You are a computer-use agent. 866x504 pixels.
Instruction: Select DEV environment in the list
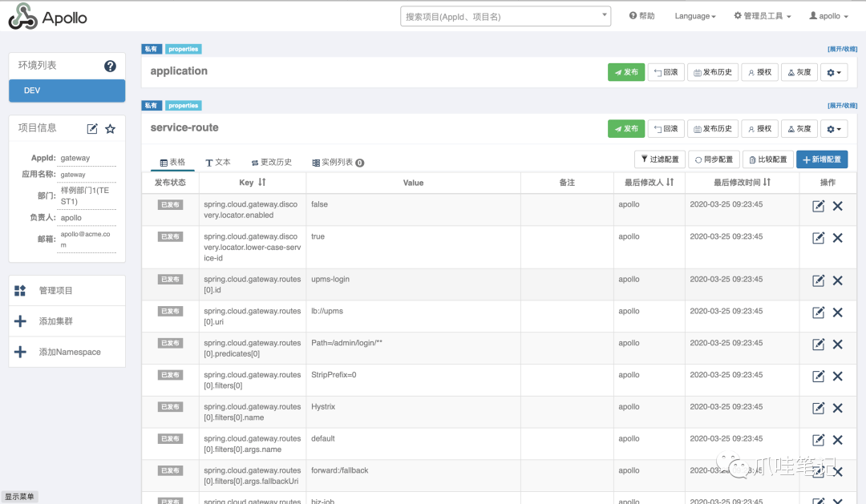point(67,91)
